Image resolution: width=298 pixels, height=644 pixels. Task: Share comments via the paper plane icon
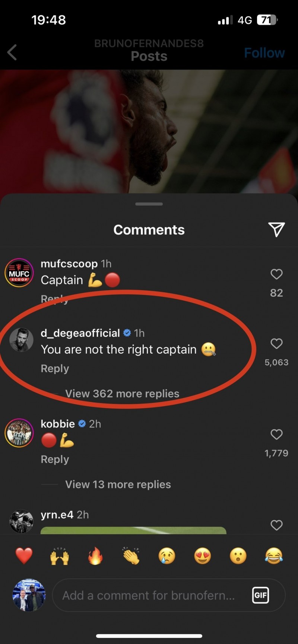click(276, 230)
